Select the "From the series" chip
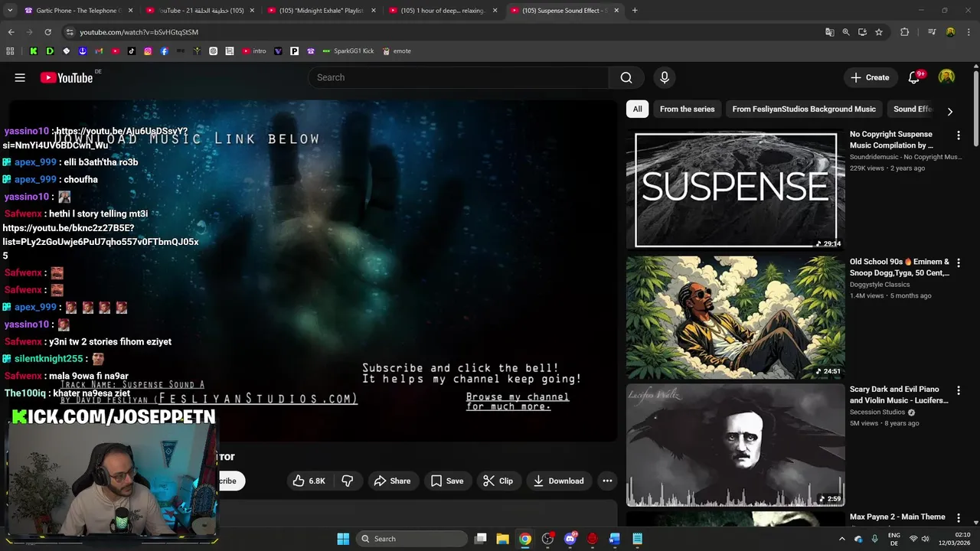This screenshot has width=980, height=551. (x=687, y=109)
